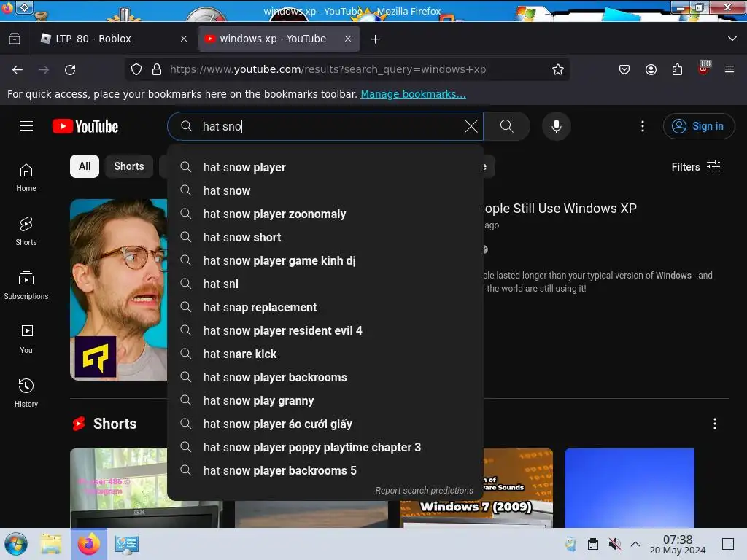Open YouTube hamburger guide menu
747x560 pixels.
26,126
